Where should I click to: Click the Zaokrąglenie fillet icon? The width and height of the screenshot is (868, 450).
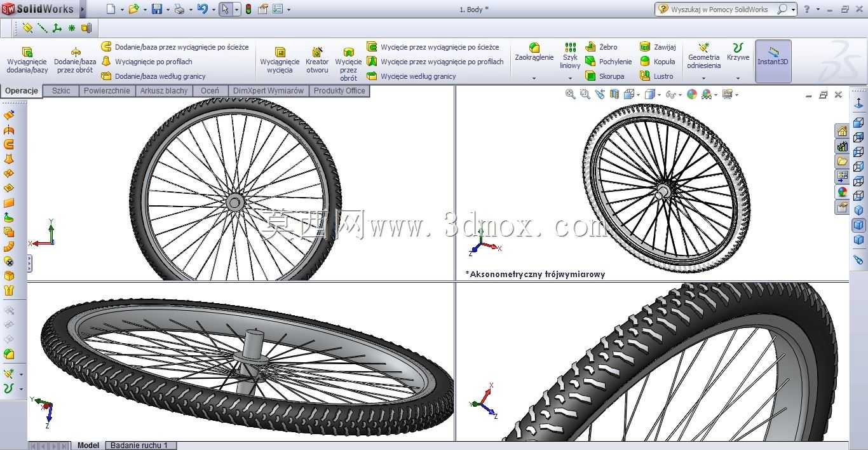[x=534, y=48]
